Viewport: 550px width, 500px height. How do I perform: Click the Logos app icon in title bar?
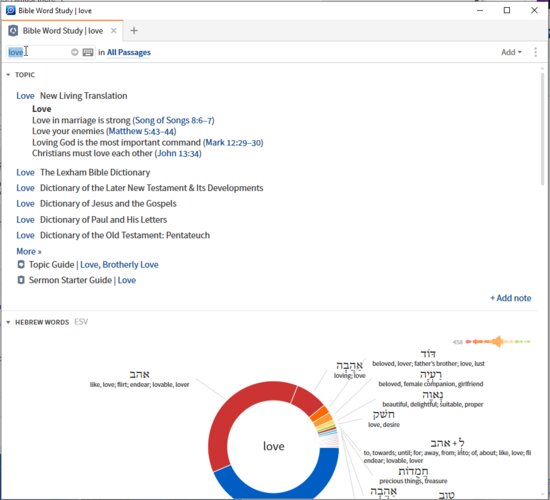(11, 11)
